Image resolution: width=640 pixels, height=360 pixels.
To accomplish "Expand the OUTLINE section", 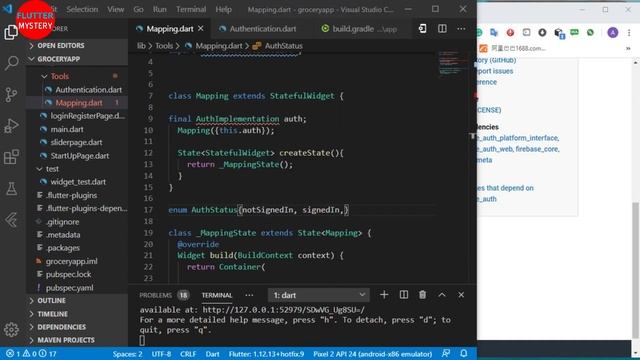I will pos(77,300).
